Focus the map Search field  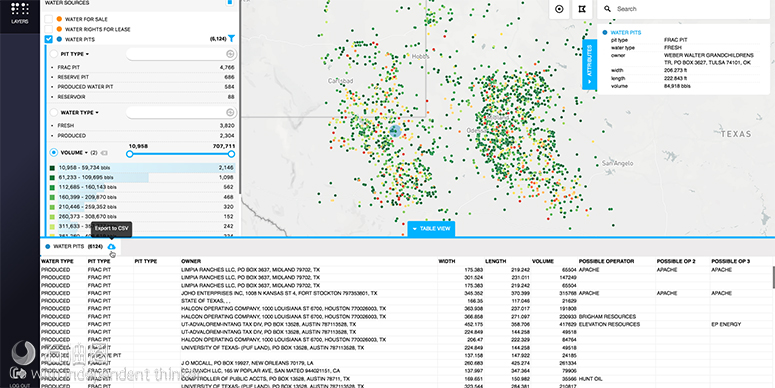tap(685, 9)
